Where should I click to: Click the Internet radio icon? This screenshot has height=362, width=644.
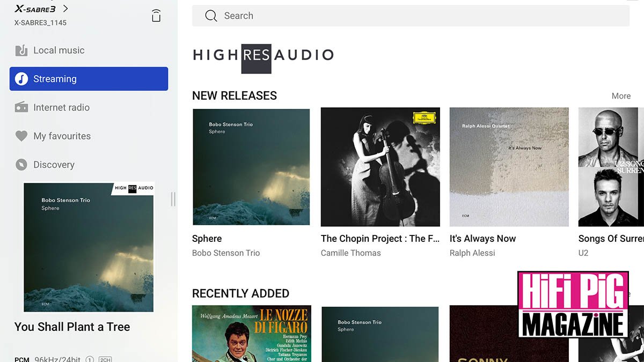tap(21, 107)
